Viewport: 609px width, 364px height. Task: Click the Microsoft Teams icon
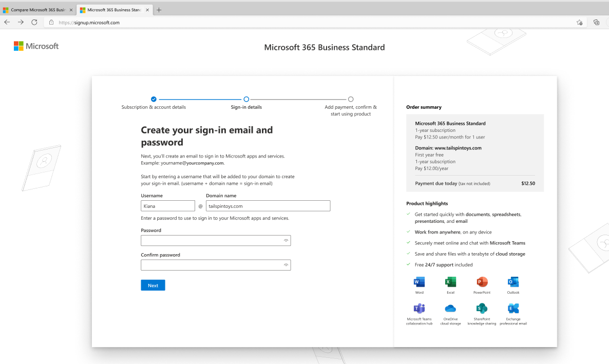tap(419, 309)
